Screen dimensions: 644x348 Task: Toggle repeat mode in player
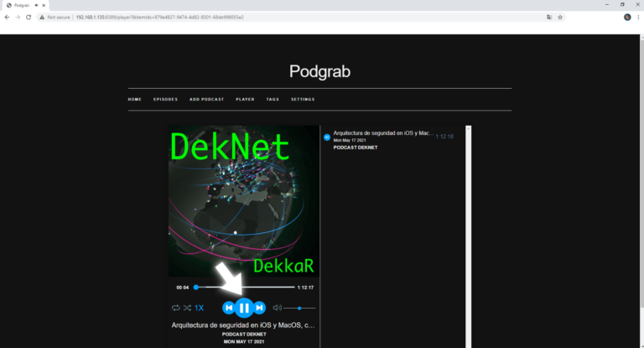coord(176,309)
